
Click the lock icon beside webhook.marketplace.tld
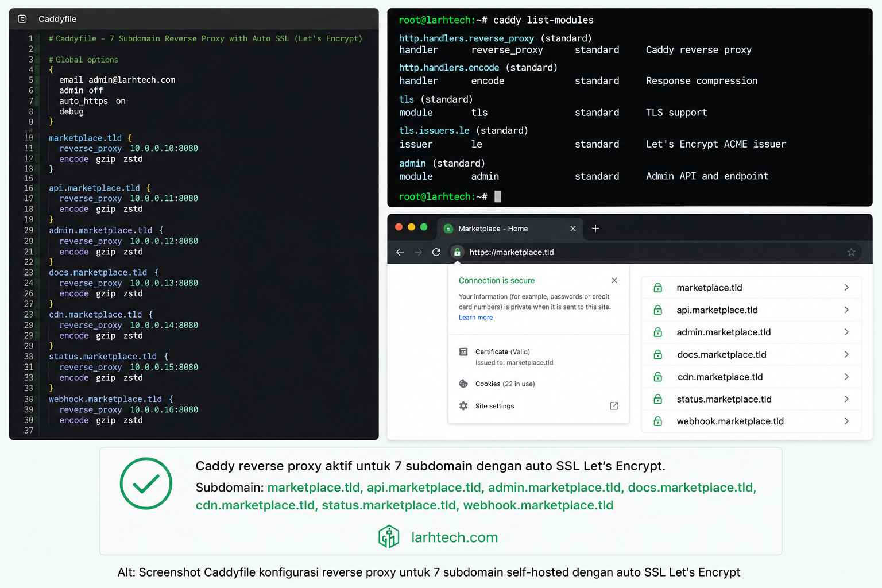point(658,421)
